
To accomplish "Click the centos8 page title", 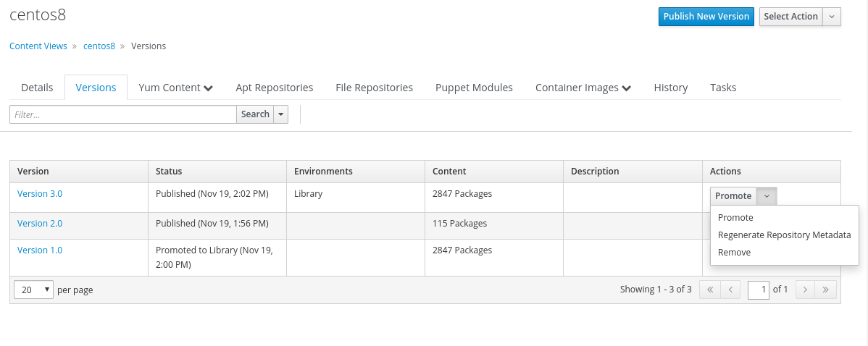I will [38, 15].
